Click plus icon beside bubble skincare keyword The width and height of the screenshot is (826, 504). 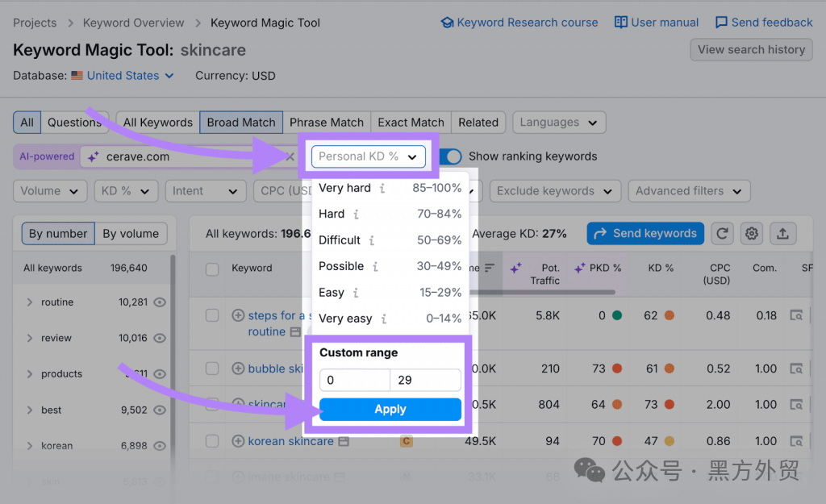point(238,369)
